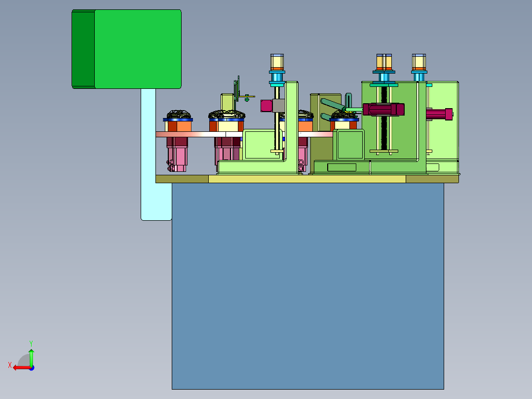Select the large bright green control box face
Image resolution: width=532 pixels, height=399 pixels.
[x=138, y=49]
